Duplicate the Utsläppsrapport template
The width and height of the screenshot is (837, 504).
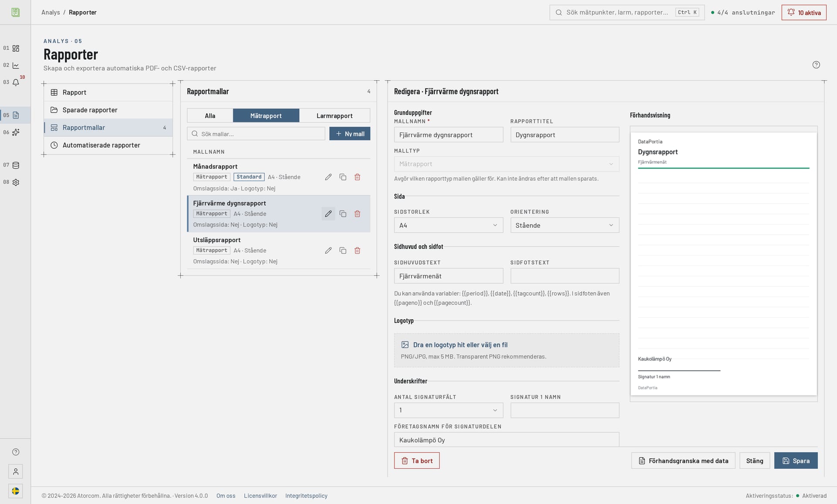[343, 250]
